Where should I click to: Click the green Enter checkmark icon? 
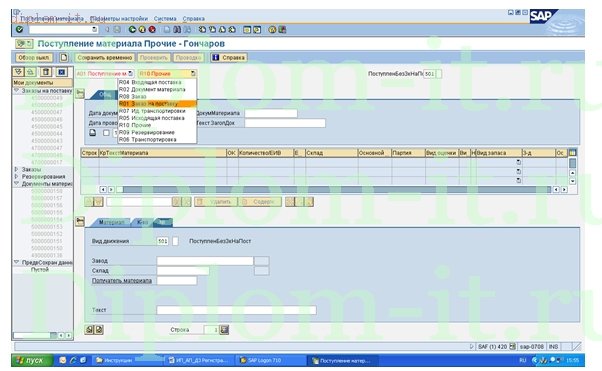[x=20, y=30]
